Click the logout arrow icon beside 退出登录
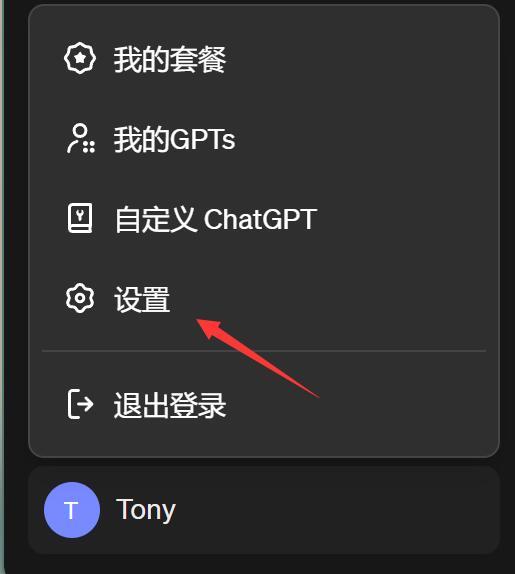This screenshot has height=574, width=515. (x=80, y=404)
